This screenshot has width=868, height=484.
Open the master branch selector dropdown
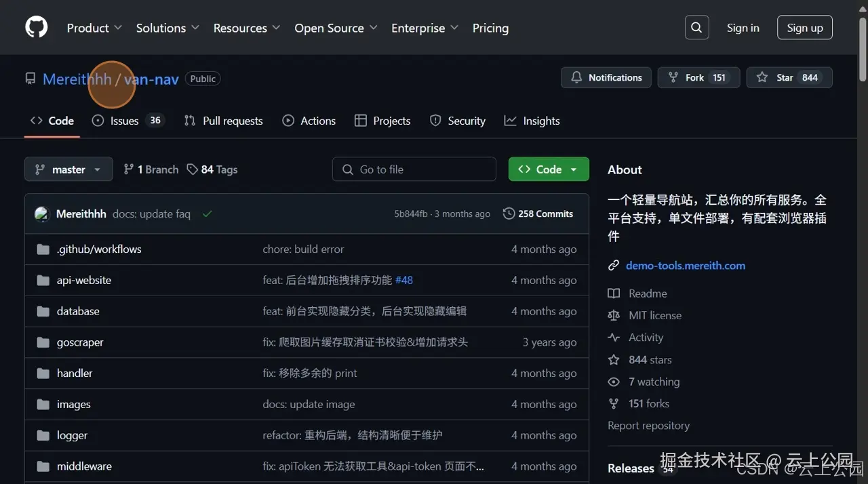(68, 169)
